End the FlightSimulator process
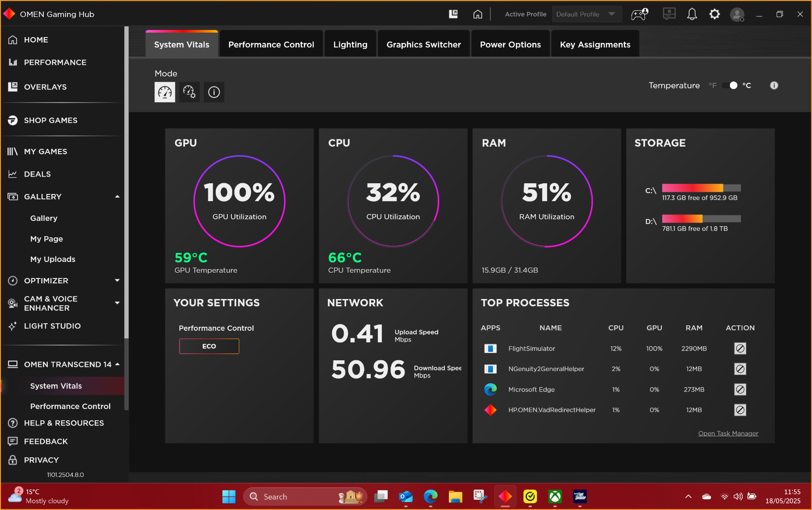The width and height of the screenshot is (812, 510). click(740, 349)
